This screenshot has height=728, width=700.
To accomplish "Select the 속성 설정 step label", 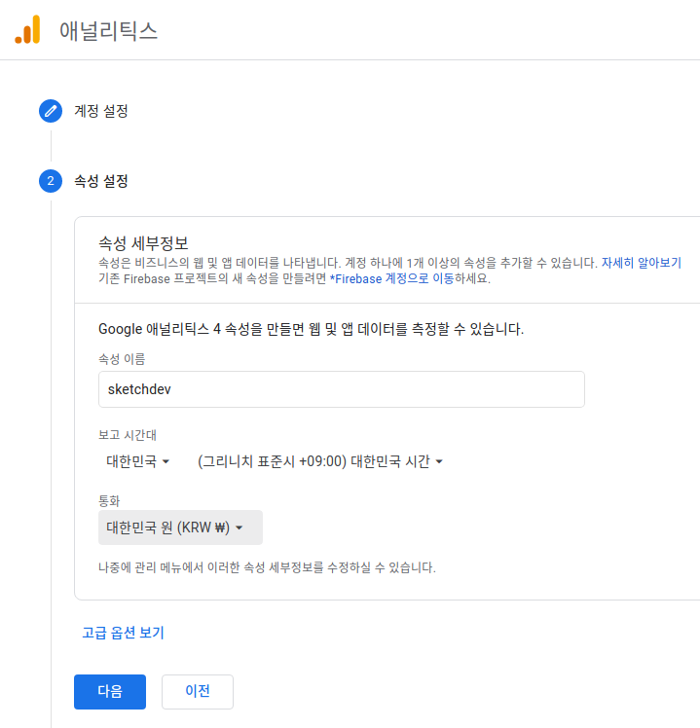I will [101, 181].
